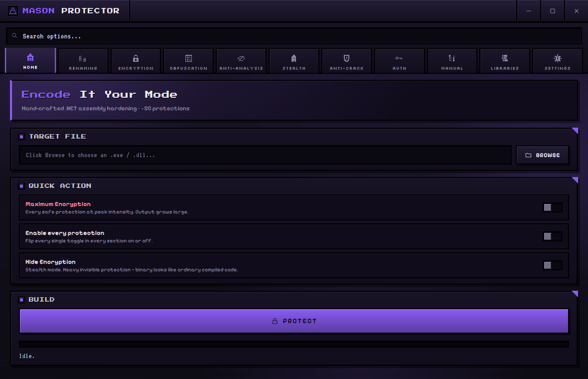Click the Renaming tab icon
Screen dimensions: 588x379
coord(83,58)
